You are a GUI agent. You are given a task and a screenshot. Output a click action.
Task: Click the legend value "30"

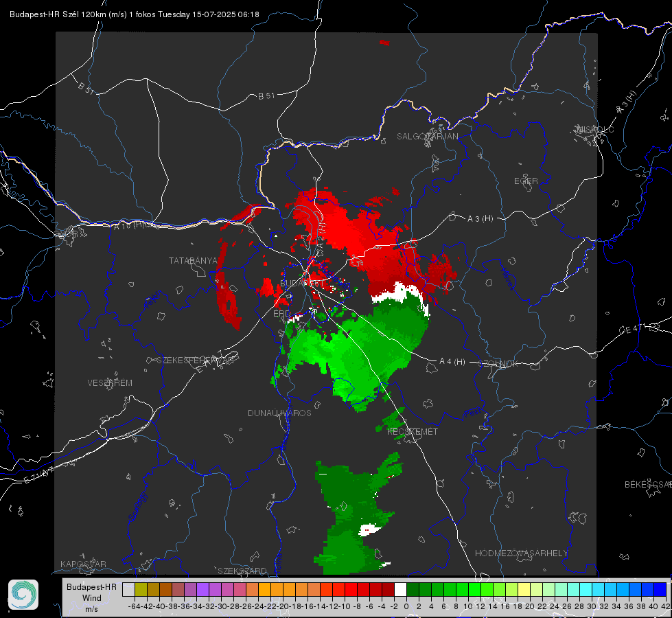[x=592, y=606]
